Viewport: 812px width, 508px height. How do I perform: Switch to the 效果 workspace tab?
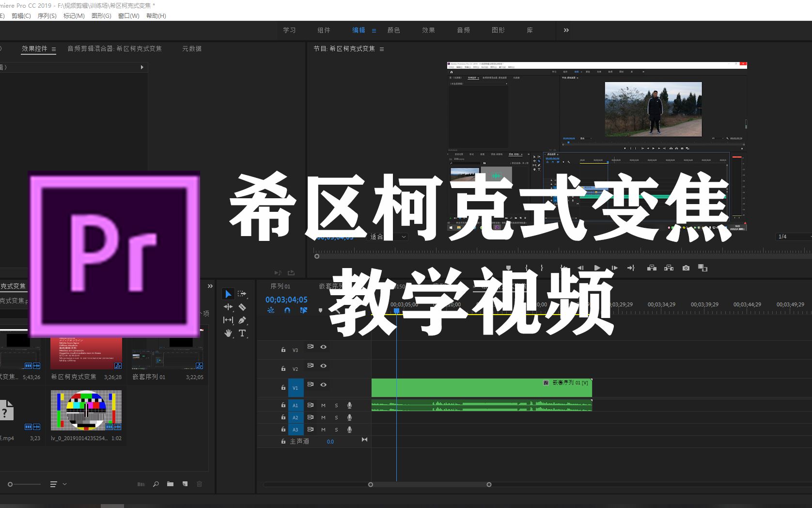click(428, 30)
